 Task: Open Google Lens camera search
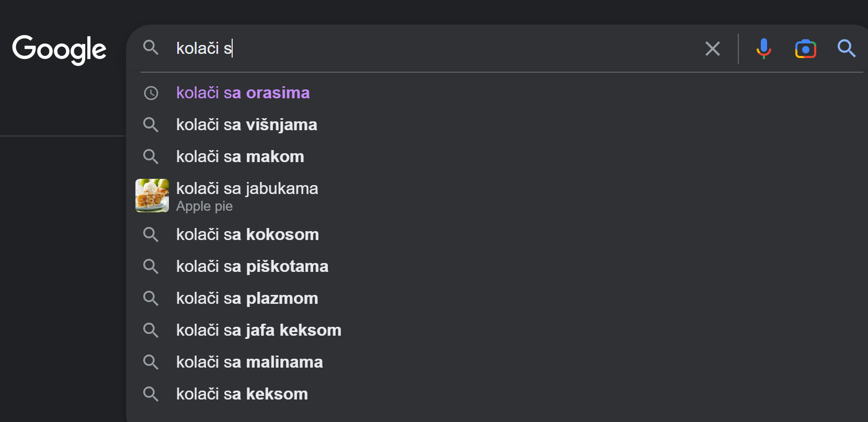pos(805,49)
